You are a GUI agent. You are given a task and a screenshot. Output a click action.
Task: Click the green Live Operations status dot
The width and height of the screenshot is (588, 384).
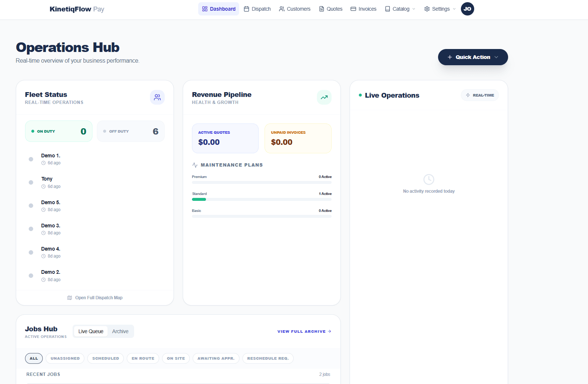pyautogui.click(x=360, y=95)
